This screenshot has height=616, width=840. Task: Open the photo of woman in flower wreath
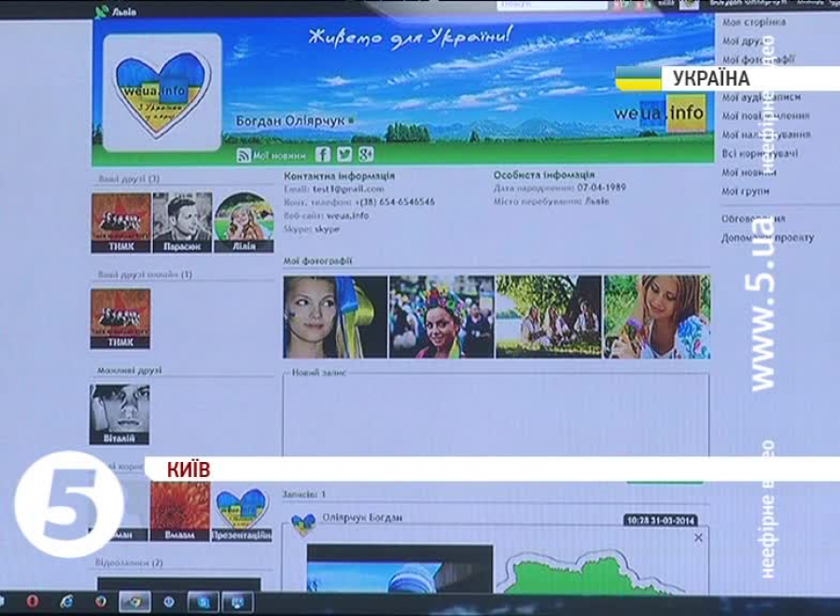pos(441,316)
